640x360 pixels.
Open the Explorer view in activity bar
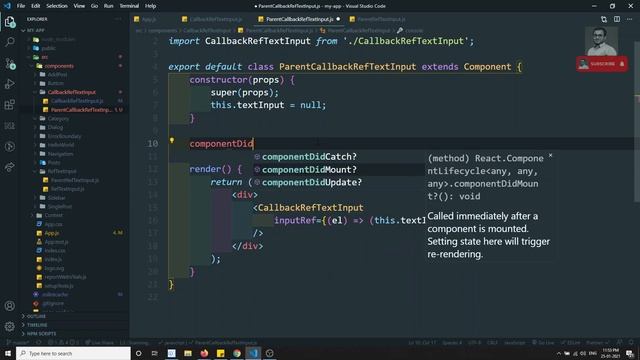click(10, 22)
